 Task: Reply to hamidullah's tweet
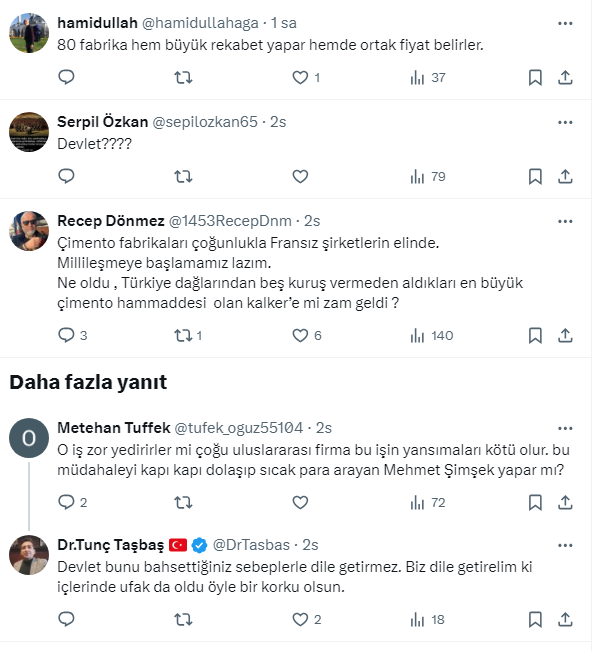[x=66, y=77]
